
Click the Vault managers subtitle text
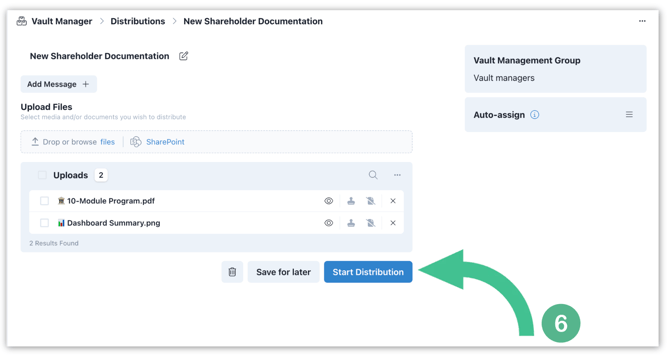pos(504,78)
